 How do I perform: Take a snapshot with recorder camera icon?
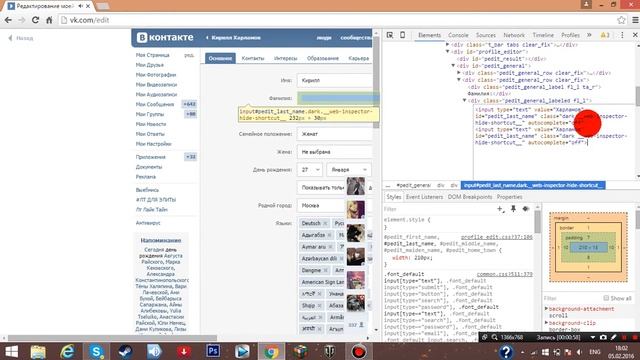click(x=603, y=338)
